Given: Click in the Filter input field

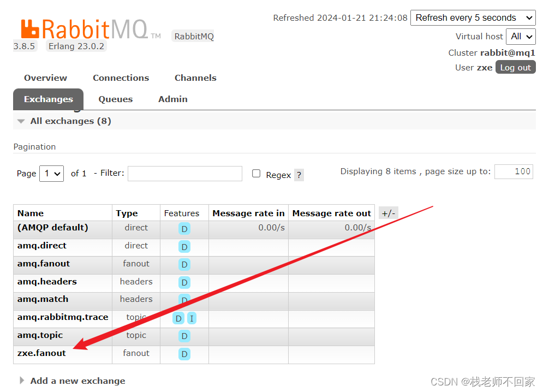Looking at the screenshot, I should point(185,173).
